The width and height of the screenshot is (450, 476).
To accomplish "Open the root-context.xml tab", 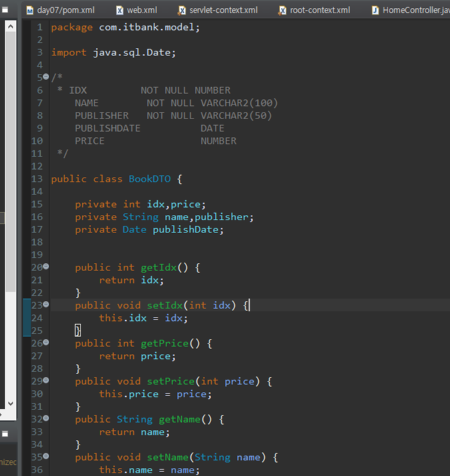I will point(315,11).
